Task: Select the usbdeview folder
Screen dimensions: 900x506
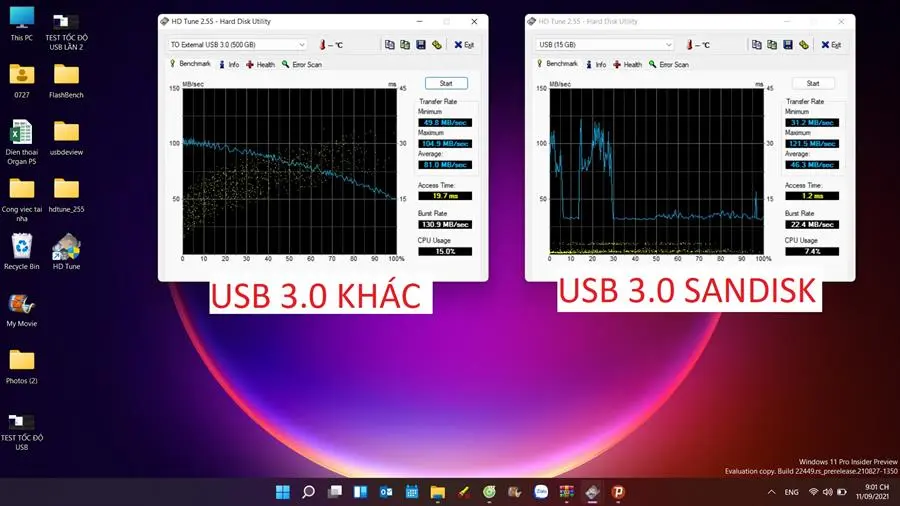Action: pyautogui.click(x=67, y=138)
